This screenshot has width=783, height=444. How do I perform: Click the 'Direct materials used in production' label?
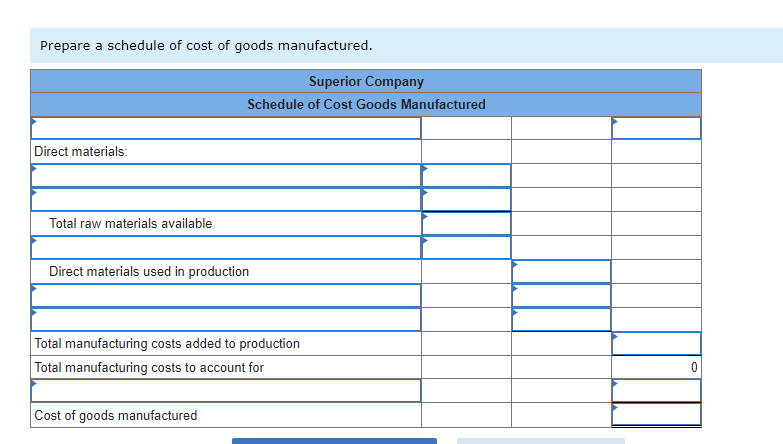click(149, 271)
